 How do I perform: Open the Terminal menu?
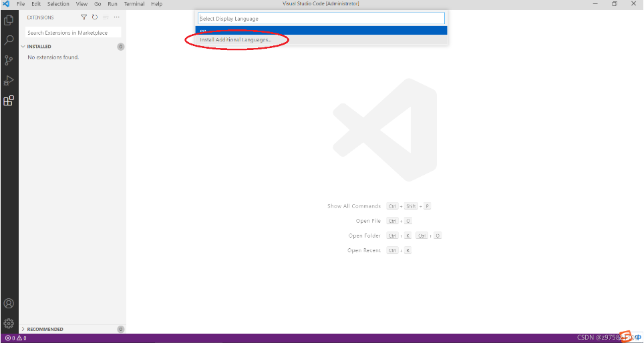click(134, 4)
